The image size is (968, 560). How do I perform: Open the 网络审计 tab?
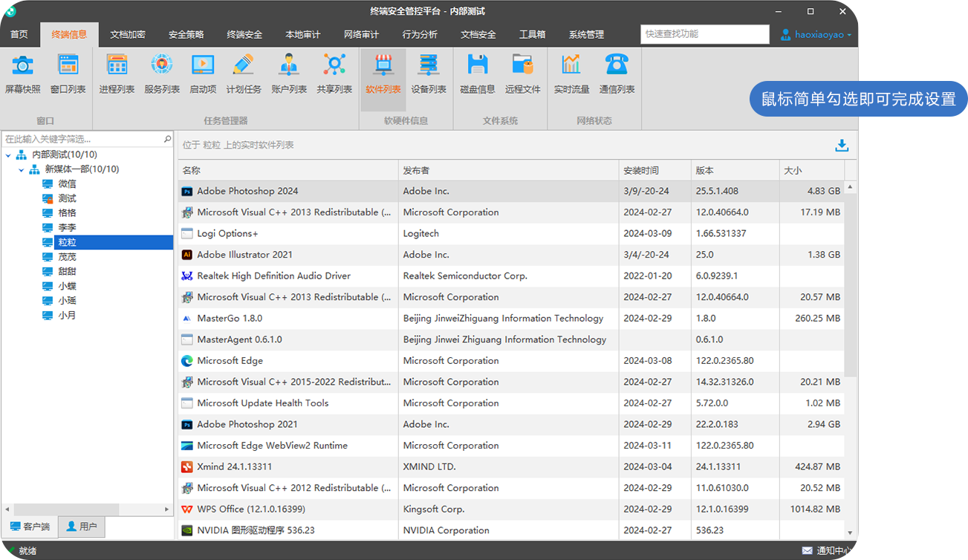pos(361,35)
